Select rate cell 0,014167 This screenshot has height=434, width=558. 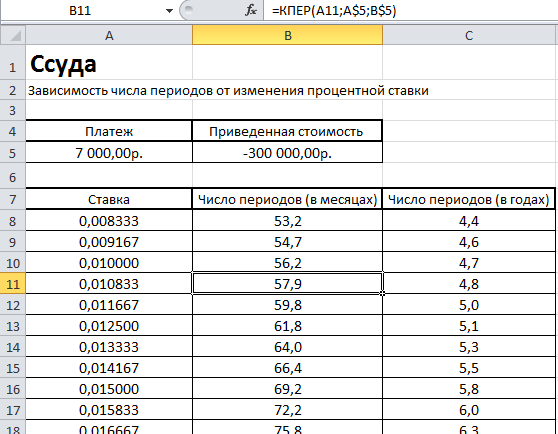[109, 368]
